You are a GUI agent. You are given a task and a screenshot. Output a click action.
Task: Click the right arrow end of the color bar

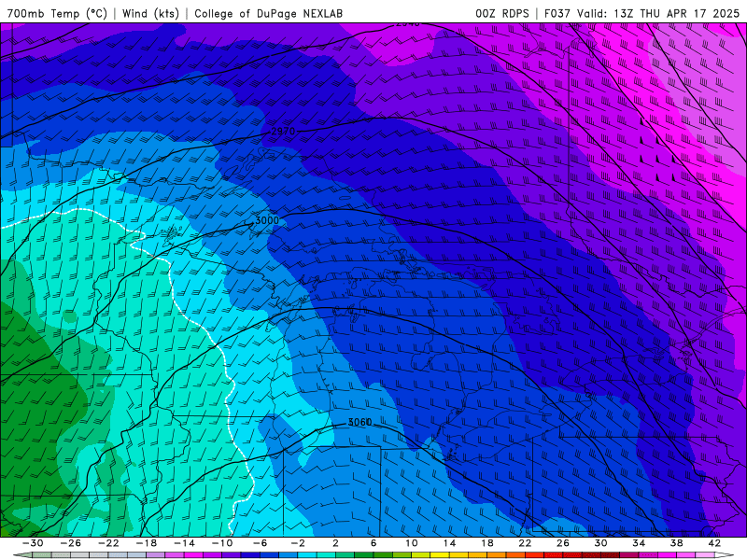click(x=725, y=555)
